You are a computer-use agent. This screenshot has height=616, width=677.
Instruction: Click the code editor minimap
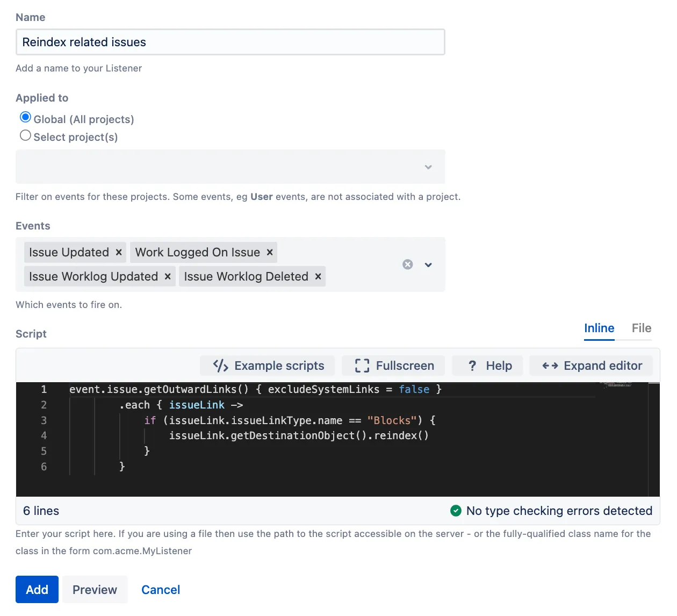pos(616,385)
